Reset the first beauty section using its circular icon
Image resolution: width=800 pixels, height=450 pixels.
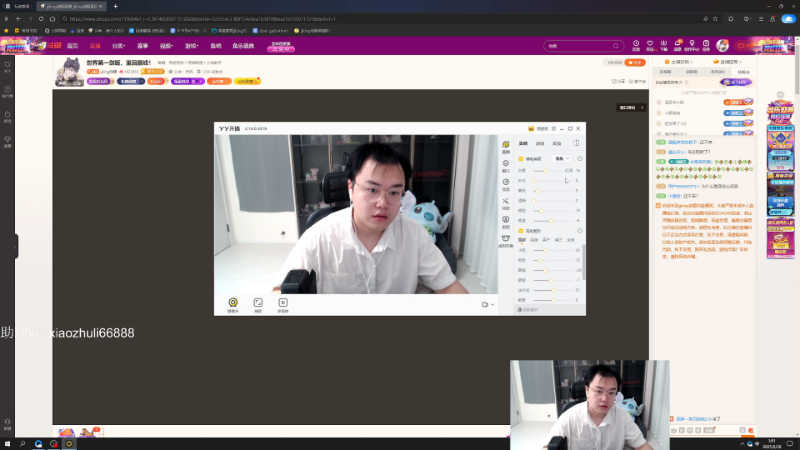click(580, 159)
